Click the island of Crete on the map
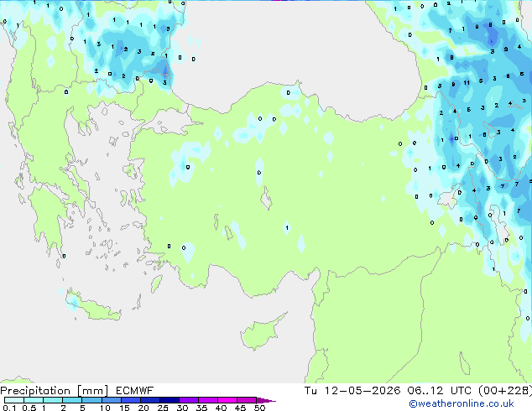The width and height of the screenshot is (532, 411). tap(94, 305)
